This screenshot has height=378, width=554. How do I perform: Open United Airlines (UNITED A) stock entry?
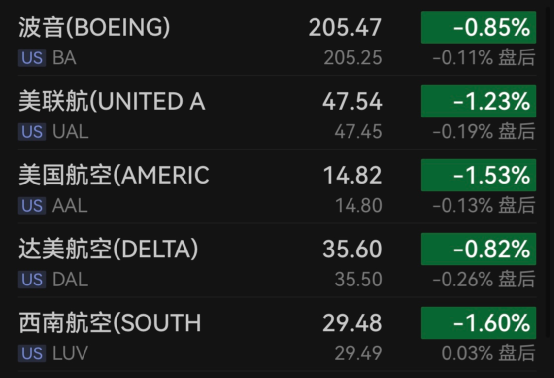pos(277,113)
